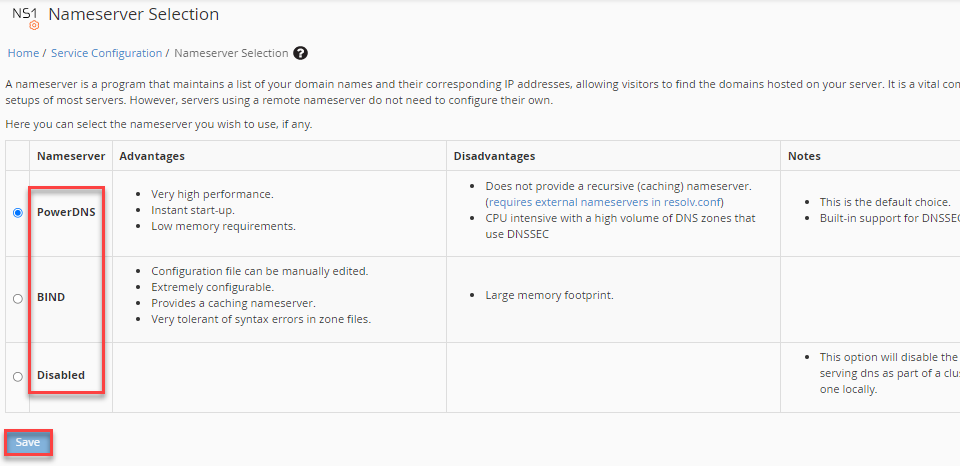
Task: Choose the BIND radio button
Action: (x=18, y=298)
